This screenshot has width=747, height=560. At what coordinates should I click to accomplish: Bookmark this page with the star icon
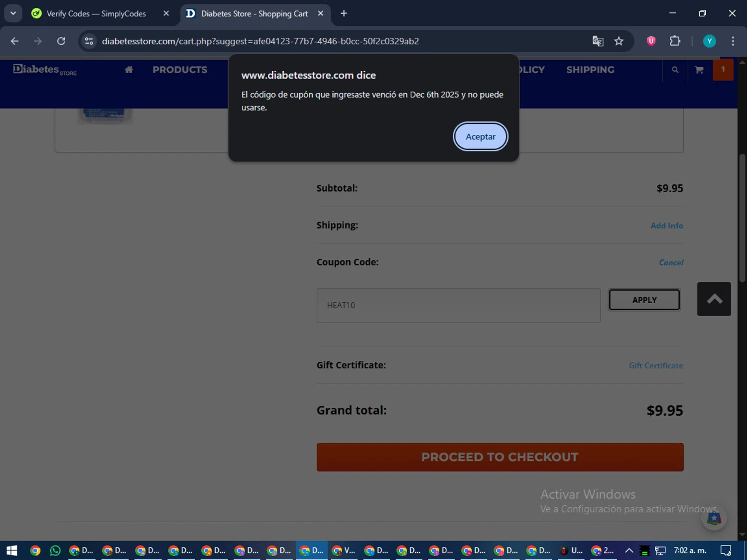tap(619, 41)
